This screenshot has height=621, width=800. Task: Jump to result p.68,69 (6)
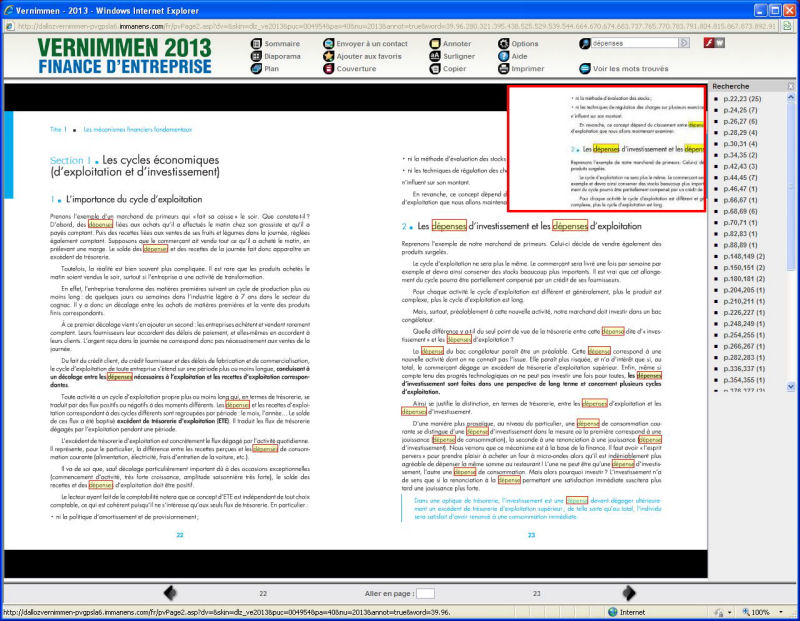[740, 211]
